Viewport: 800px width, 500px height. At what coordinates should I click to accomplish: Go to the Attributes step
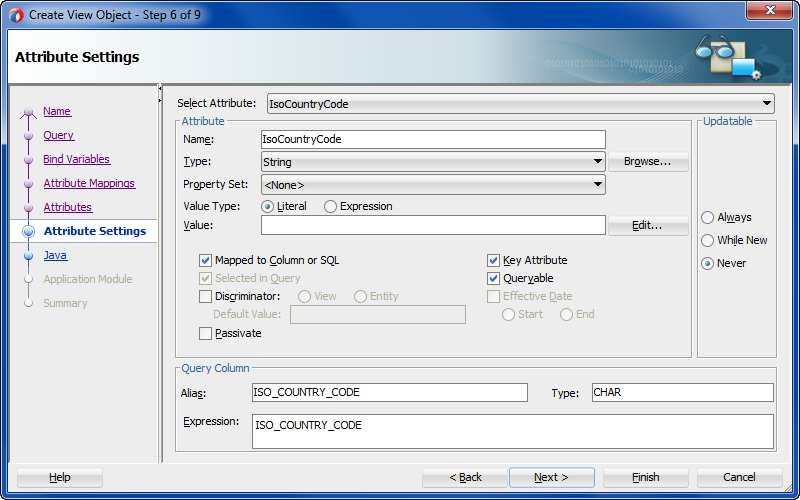[x=67, y=207]
